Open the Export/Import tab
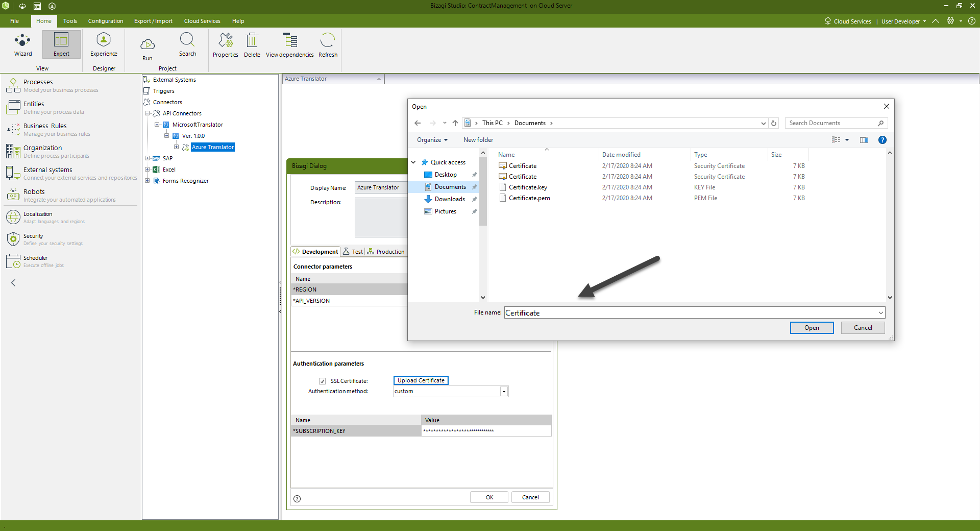This screenshot has width=980, height=531. [x=153, y=21]
